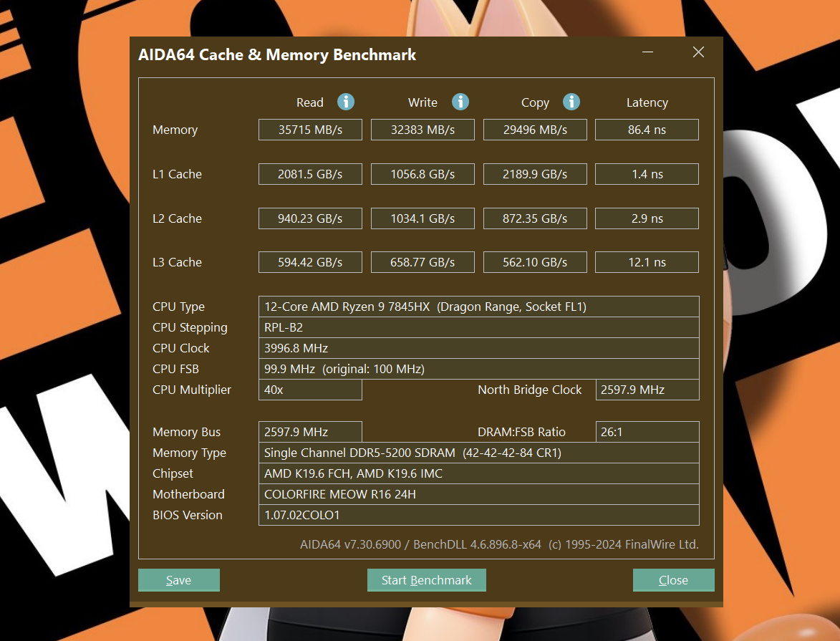Click the Chipset label
This screenshot has height=641, width=840.
point(173,474)
